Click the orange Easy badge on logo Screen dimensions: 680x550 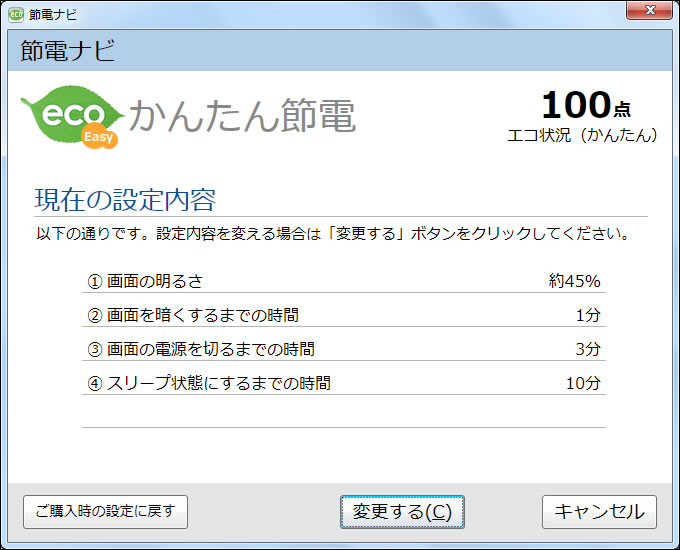point(100,138)
